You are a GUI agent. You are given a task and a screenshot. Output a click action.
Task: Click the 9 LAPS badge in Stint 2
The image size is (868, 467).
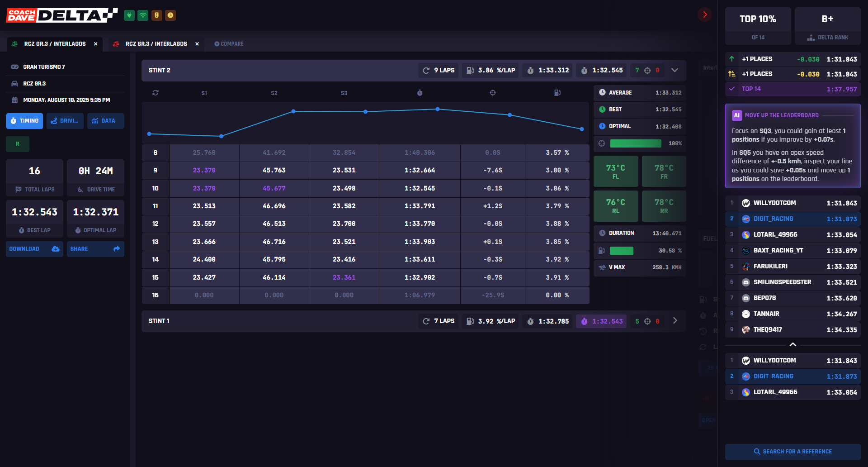pyautogui.click(x=439, y=71)
